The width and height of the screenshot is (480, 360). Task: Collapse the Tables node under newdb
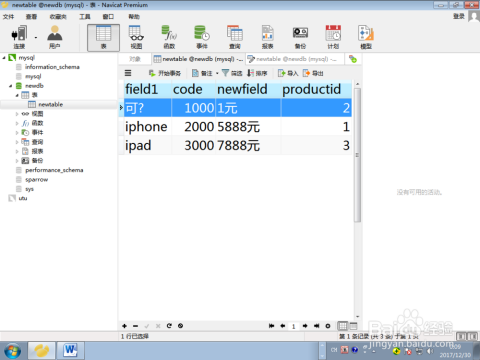(17, 95)
